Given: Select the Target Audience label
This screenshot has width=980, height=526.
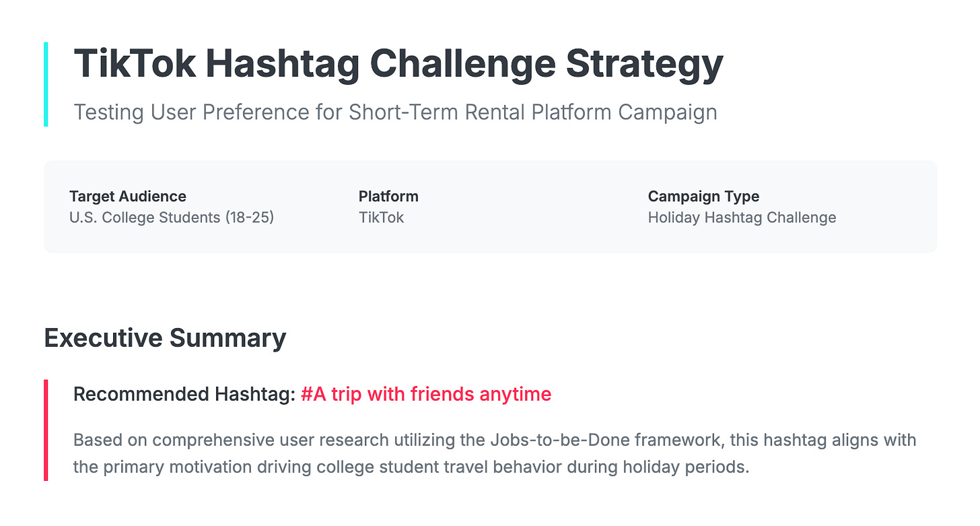Looking at the screenshot, I should (128, 197).
